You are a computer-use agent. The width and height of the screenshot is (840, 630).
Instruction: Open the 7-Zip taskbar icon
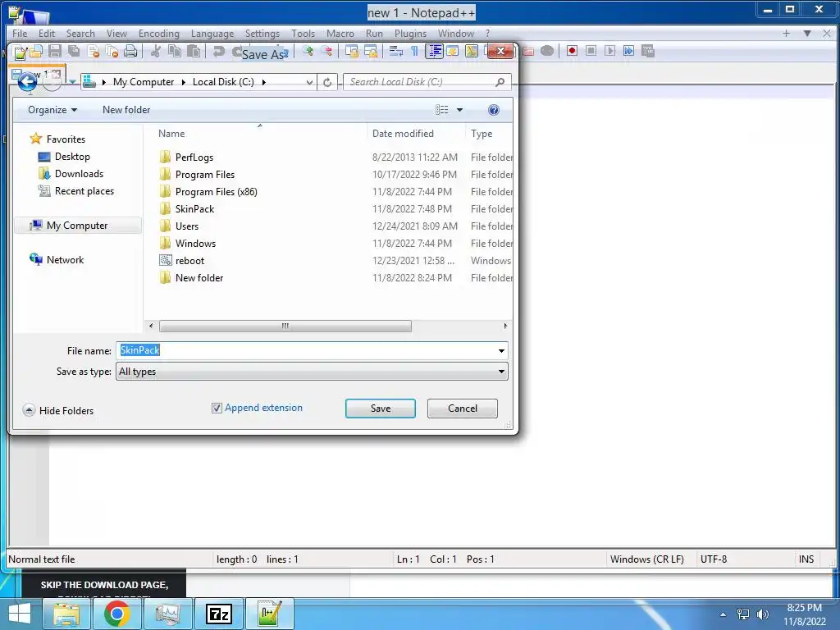[x=218, y=614]
